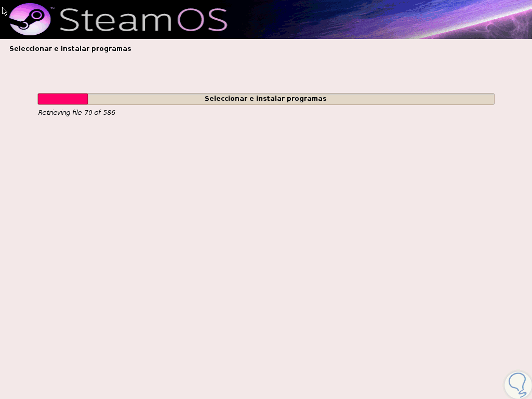Click the Steam logo icon in the banner
The image size is (532, 399).
pos(30,19)
